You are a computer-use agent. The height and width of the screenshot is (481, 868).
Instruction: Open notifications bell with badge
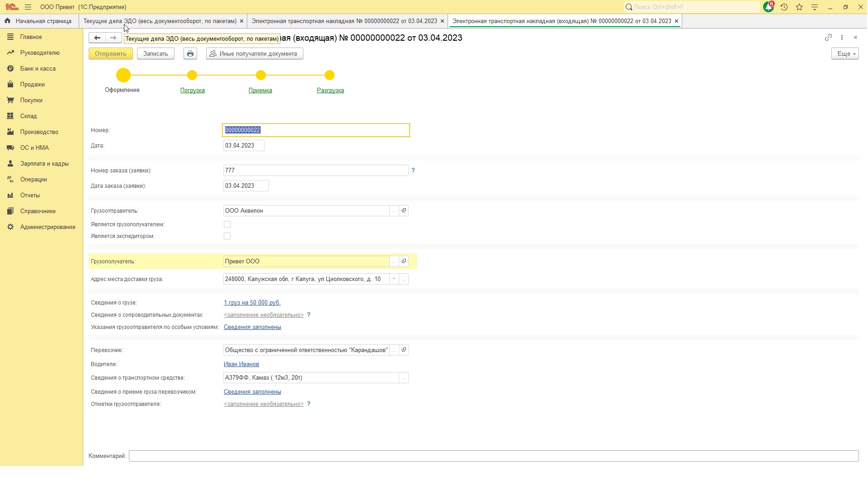pos(768,7)
